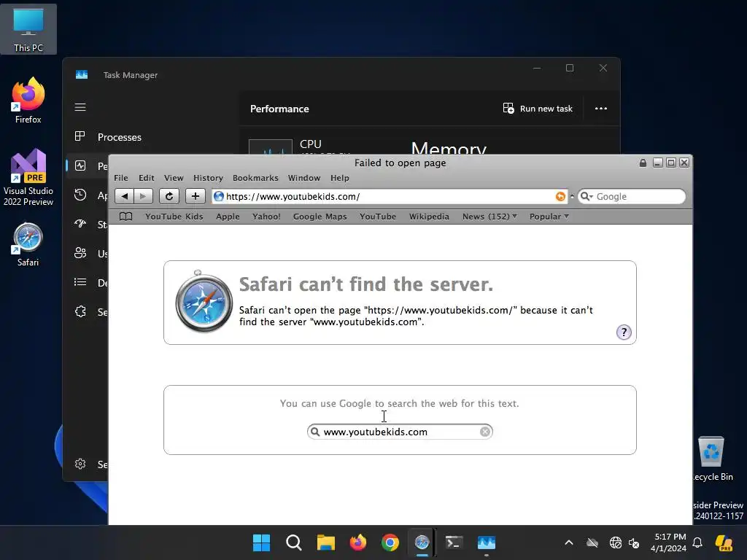Open Chrome from the taskbar
747x560 pixels.
tap(390, 542)
